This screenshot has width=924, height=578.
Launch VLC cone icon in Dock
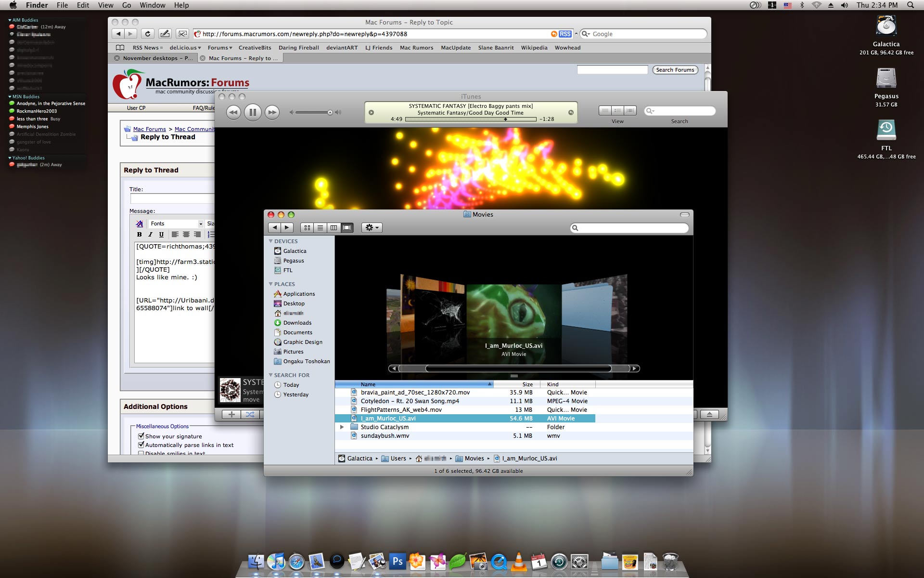(x=519, y=561)
